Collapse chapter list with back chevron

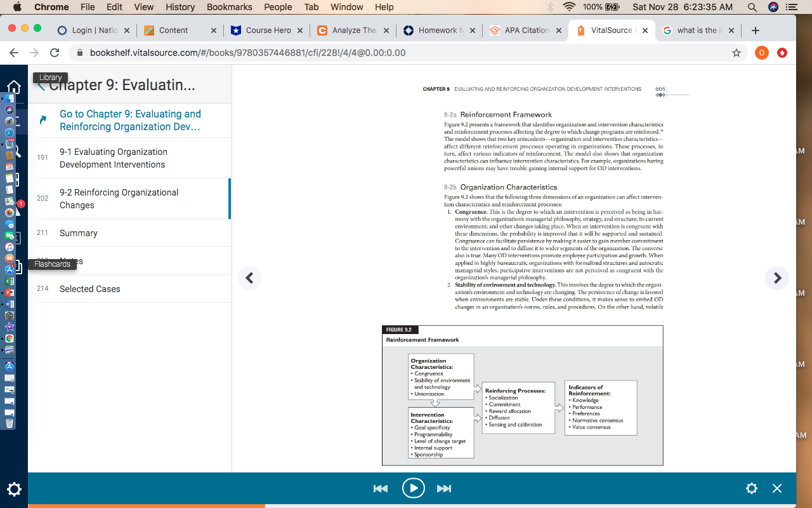41,85
